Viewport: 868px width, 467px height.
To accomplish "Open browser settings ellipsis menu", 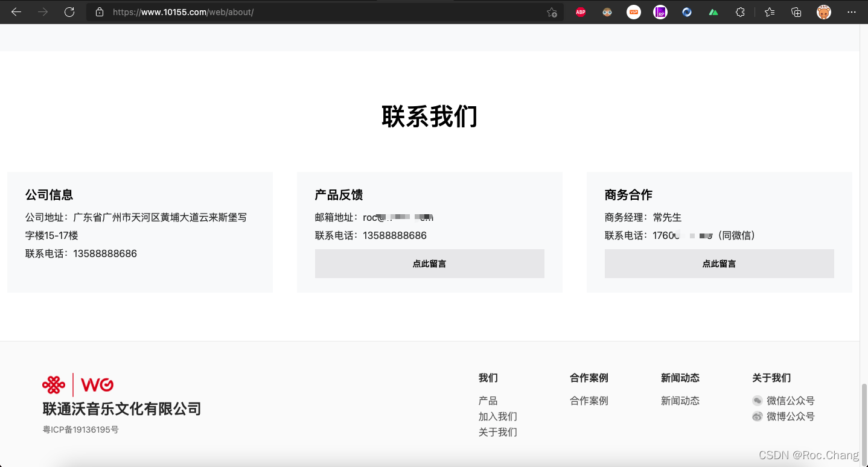I will pos(852,12).
